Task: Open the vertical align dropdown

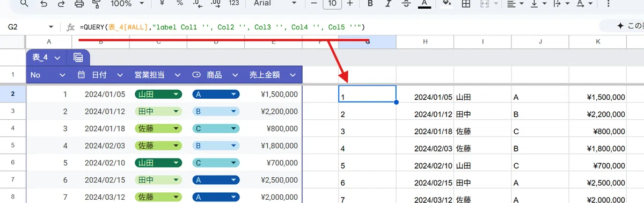Action: 537,3
